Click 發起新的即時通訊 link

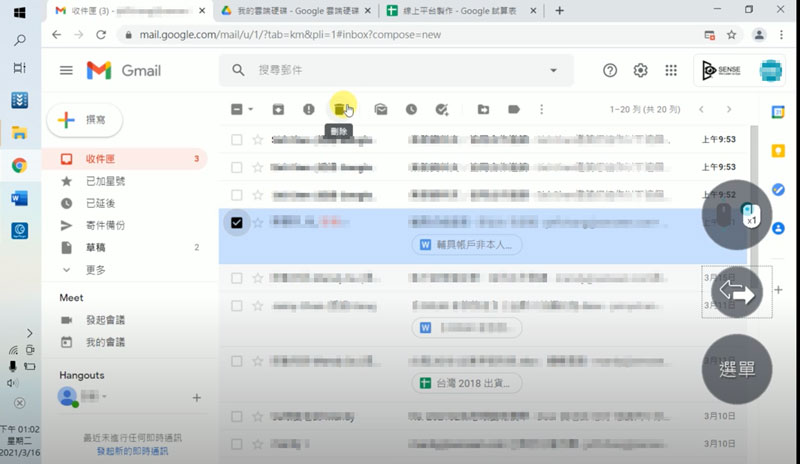(133, 451)
